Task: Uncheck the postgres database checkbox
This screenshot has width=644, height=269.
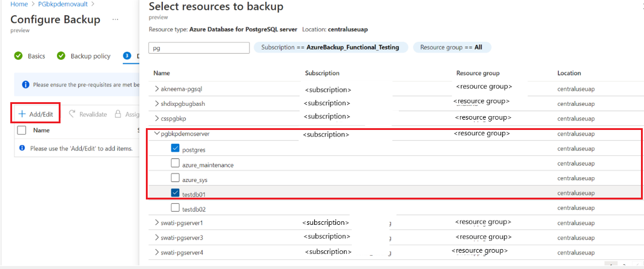Action: [x=176, y=149]
